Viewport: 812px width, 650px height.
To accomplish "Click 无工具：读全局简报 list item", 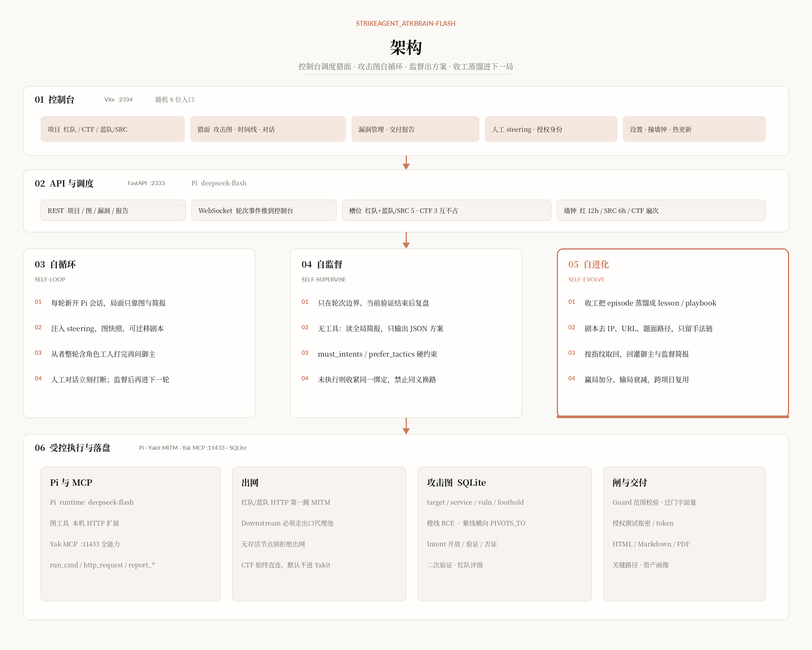I will click(380, 328).
